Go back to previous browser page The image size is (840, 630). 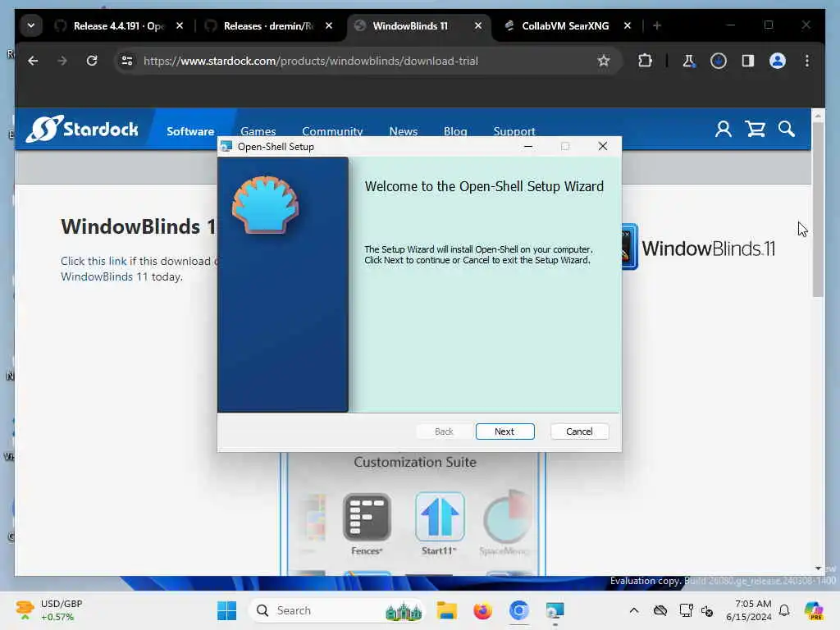click(33, 61)
